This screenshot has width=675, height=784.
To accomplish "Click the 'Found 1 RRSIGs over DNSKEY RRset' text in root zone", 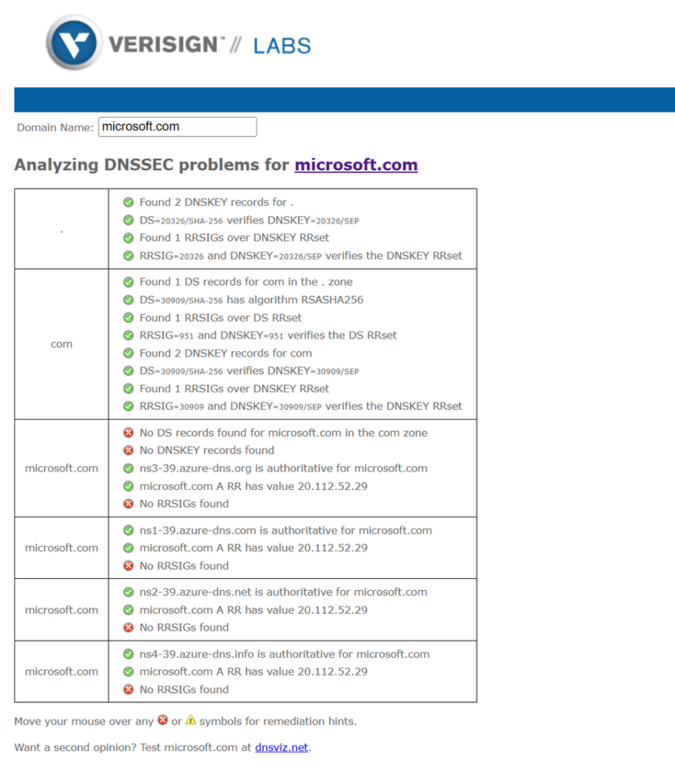I will click(x=234, y=237).
